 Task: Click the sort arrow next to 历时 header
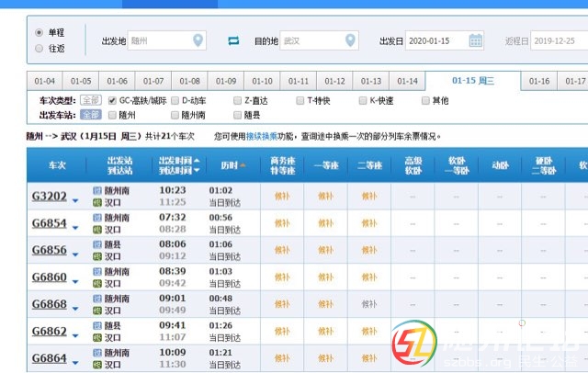point(243,165)
